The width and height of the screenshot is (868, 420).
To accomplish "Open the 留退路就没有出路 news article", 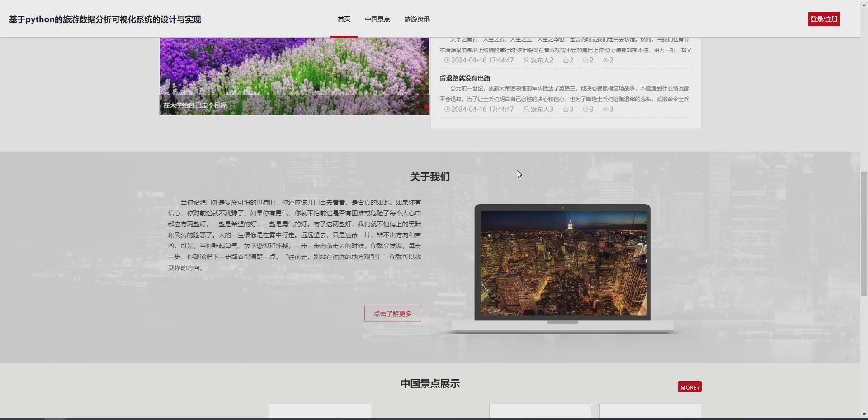I will click(x=465, y=77).
